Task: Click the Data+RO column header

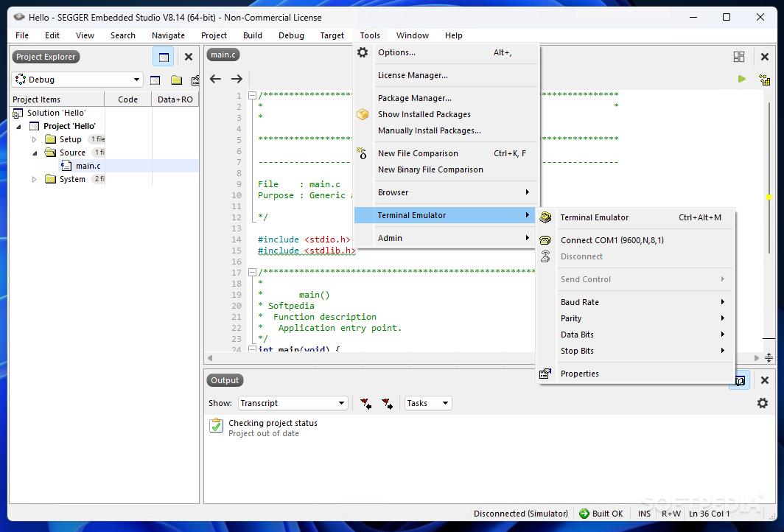Action: click(x=175, y=99)
